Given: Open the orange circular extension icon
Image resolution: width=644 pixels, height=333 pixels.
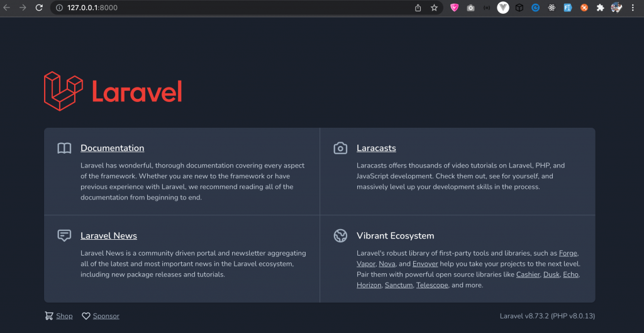Looking at the screenshot, I should pos(584,8).
